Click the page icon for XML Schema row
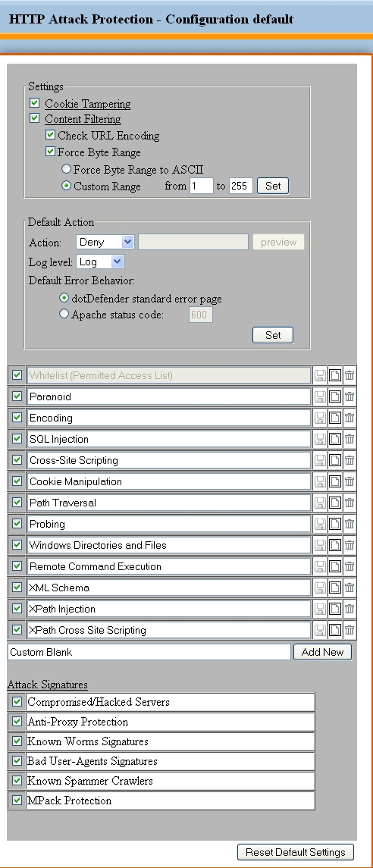 335,588
